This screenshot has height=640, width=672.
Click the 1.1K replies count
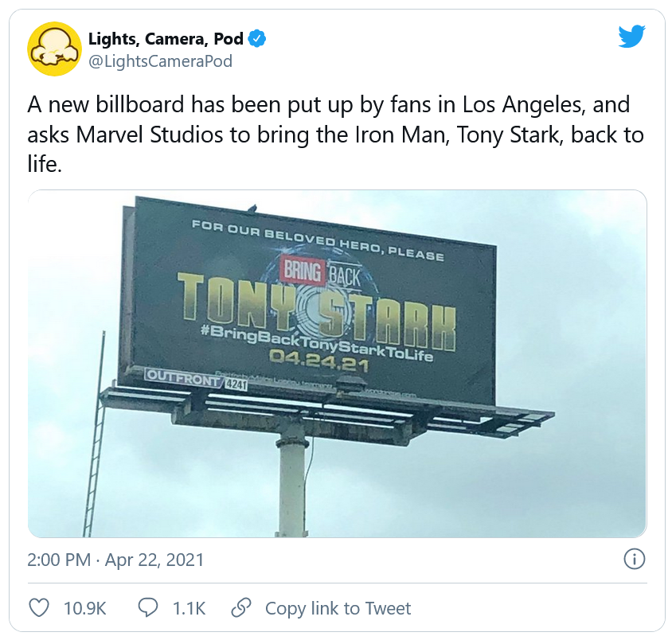click(189, 609)
